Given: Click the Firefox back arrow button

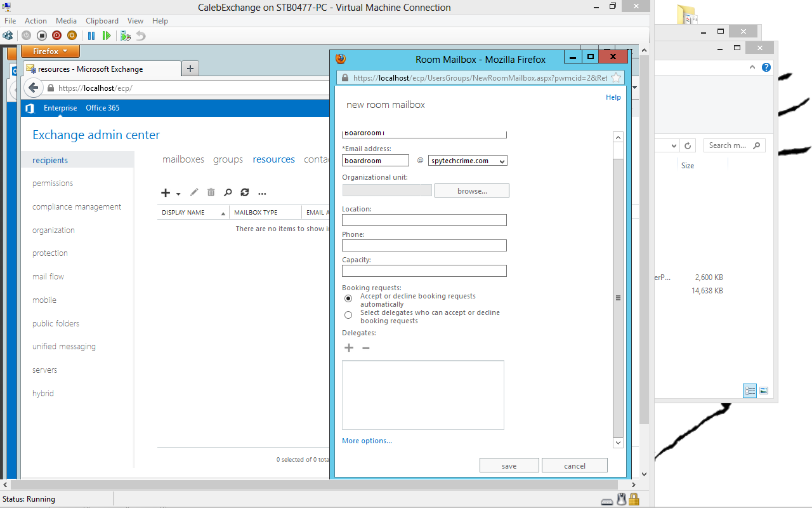Looking at the screenshot, I should [x=33, y=88].
